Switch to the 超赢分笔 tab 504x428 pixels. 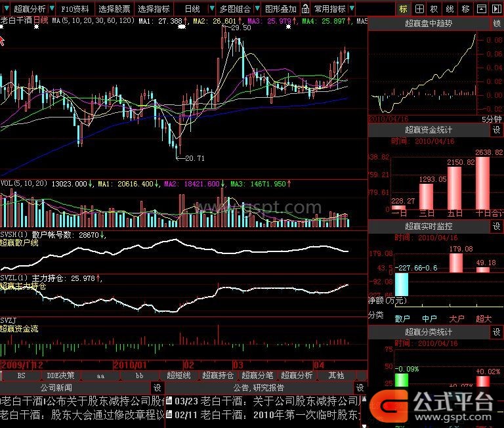(257, 375)
